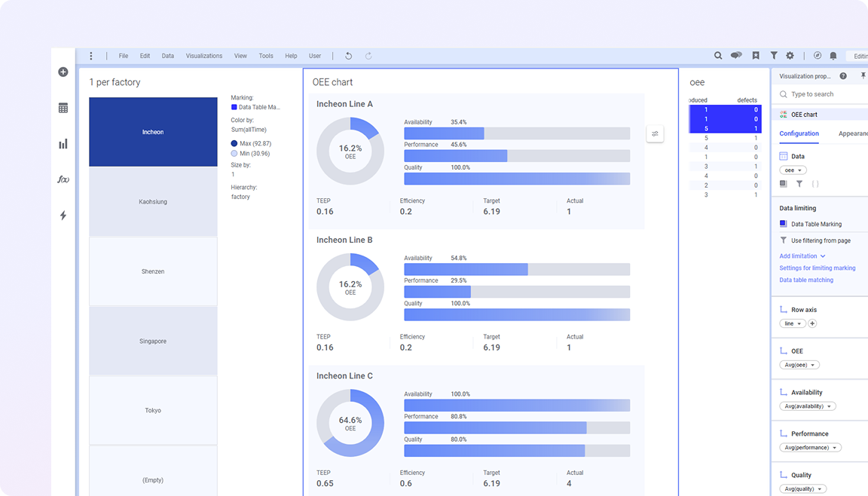The width and height of the screenshot is (868, 496).
Task: Toggle the pin on Visualization properties panel
Action: (863, 76)
